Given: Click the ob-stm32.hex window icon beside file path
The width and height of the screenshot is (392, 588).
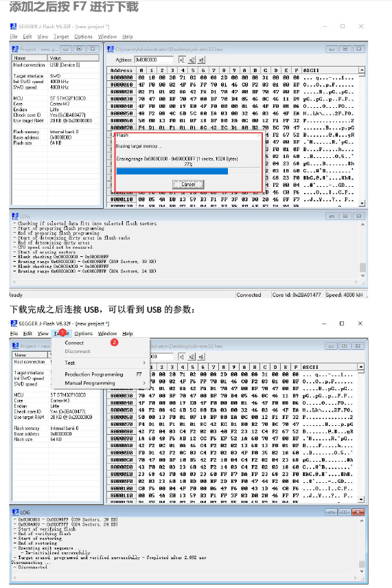Looking at the screenshot, I should pos(111,49).
